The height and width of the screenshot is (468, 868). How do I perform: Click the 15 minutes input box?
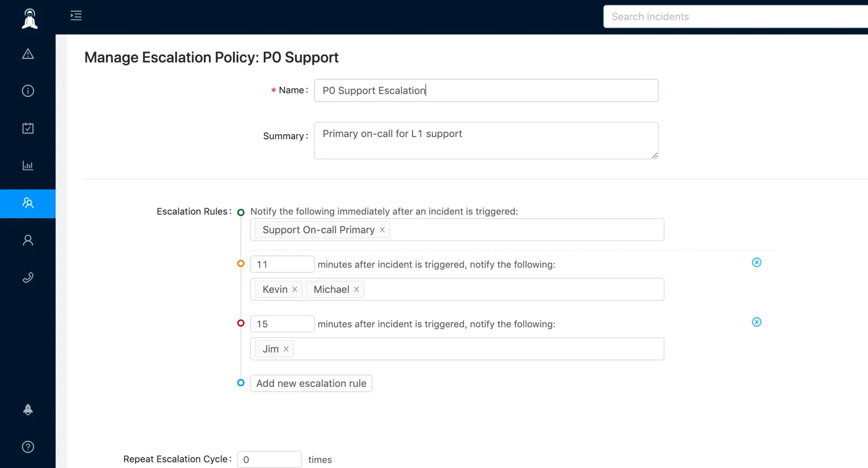click(x=282, y=324)
